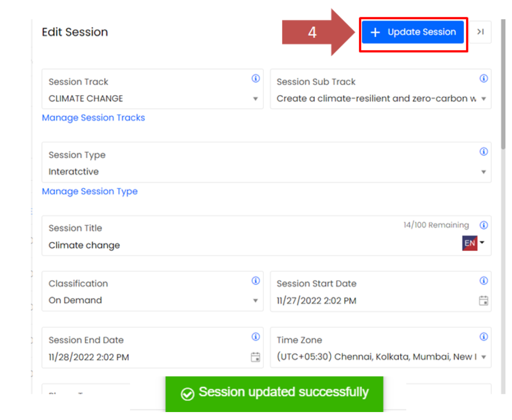
Task: Open the EN language selector
Action: (x=473, y=243)
